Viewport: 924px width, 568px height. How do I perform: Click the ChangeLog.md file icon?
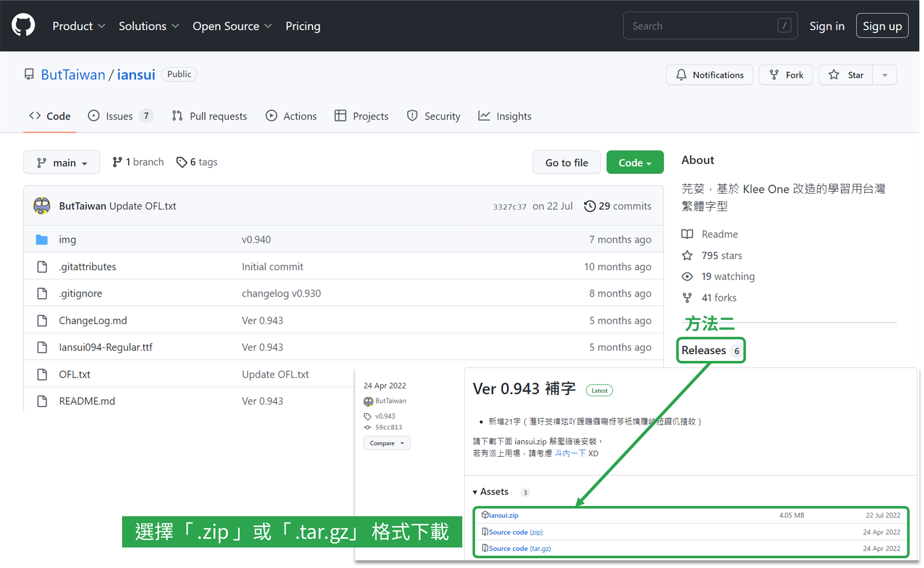click(x=42, y=320)
